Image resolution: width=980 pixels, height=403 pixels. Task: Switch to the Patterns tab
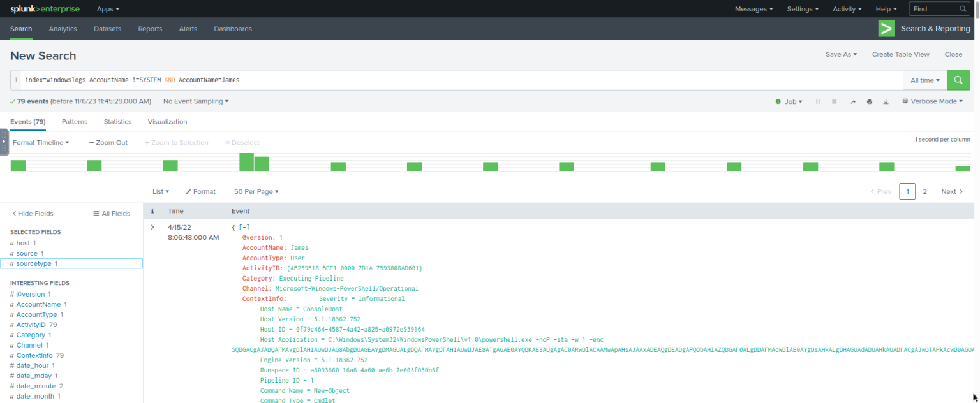point(75,121)
